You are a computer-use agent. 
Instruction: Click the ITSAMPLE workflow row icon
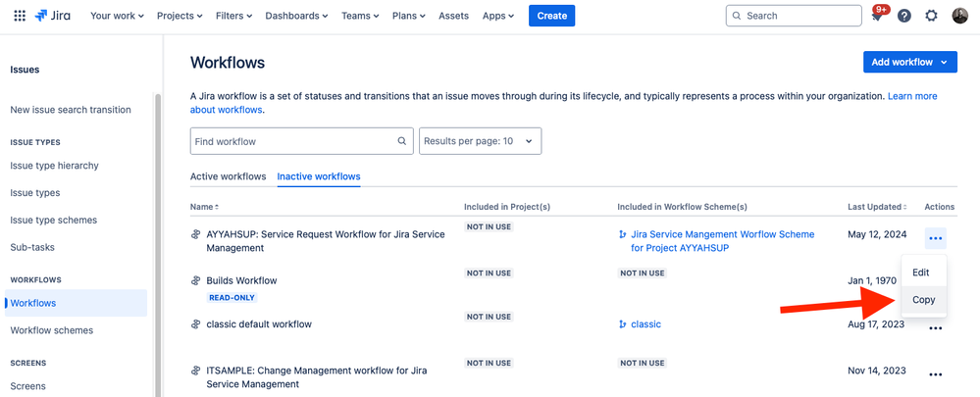pos(195,371)
